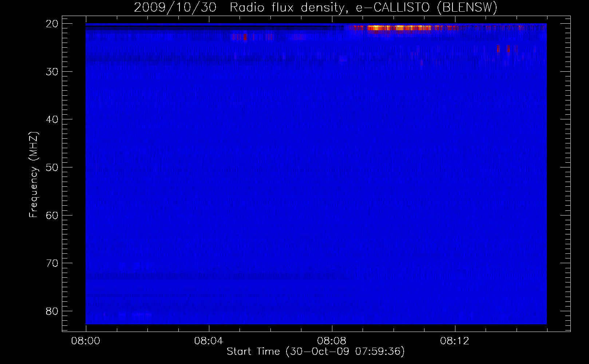
Task: Click the 30 MHz frequency tick label
Action: (x=52, y=72)
